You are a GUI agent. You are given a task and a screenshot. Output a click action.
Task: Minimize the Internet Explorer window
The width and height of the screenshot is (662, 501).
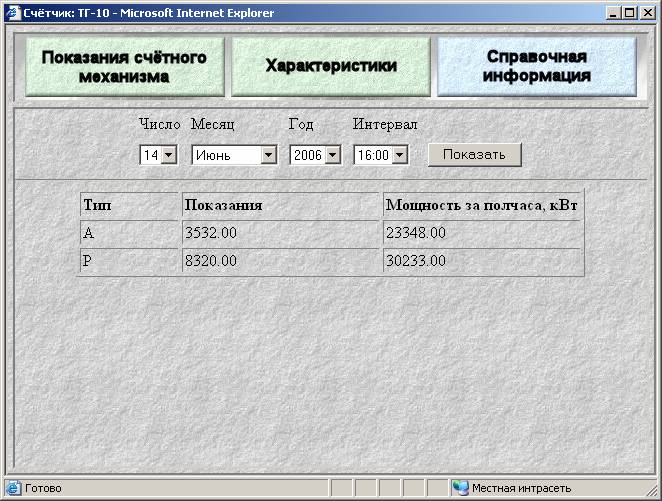click(613, 13)
